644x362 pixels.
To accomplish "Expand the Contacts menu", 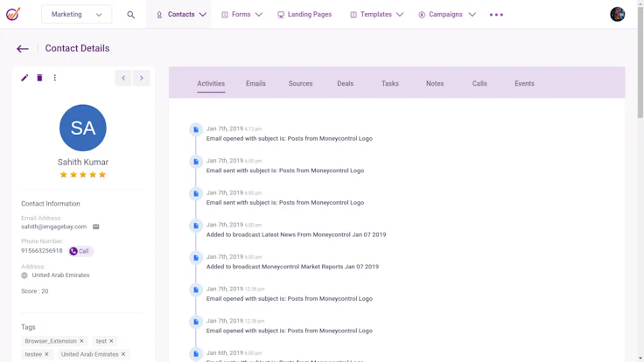I will 181,14.
